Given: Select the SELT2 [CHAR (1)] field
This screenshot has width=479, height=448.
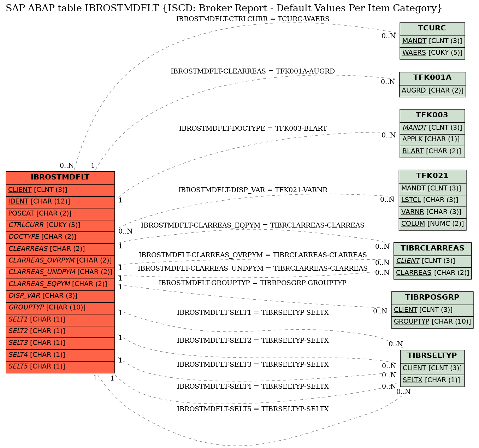Looking at the screenshot, I should 60,331.
